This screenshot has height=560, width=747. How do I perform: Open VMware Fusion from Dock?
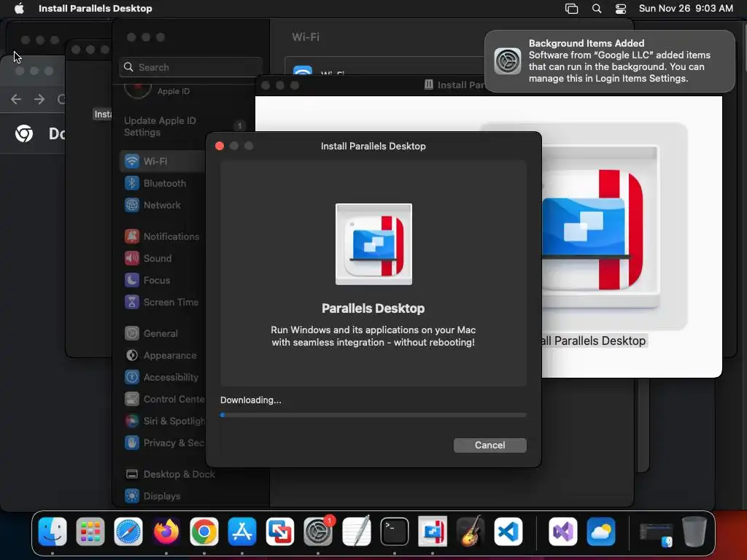280,532
